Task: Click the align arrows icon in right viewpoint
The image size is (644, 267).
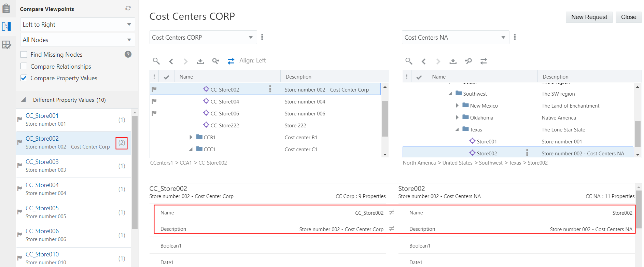Action: point(484,61)
